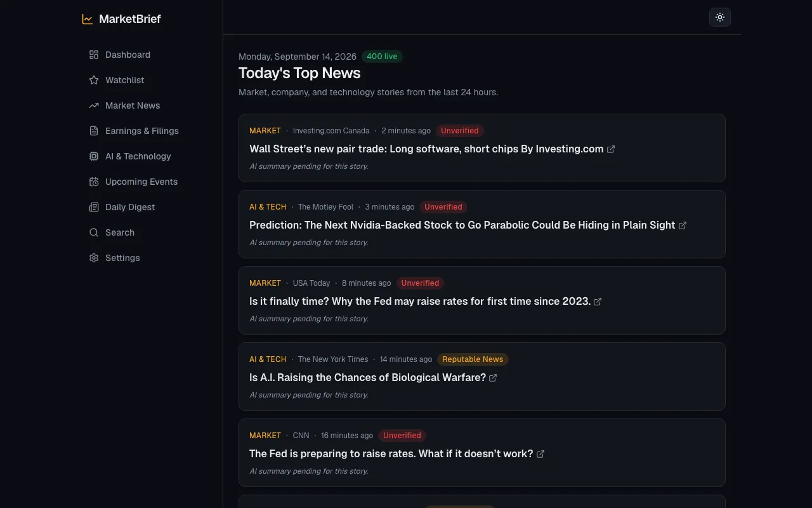Click source name 'CNN'
Viewport: 812px width, 508px height.
(301, 436)
